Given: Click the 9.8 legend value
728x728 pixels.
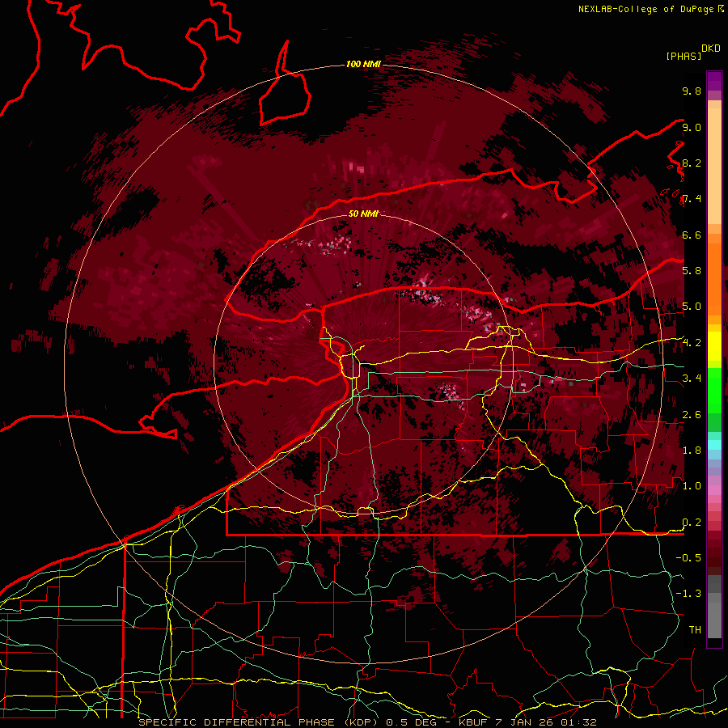Looking at the screenshot, I should click(692, 91).
